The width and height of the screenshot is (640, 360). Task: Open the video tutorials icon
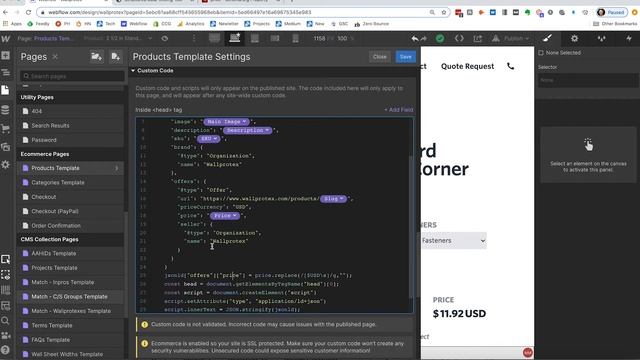tap(6, 336)
